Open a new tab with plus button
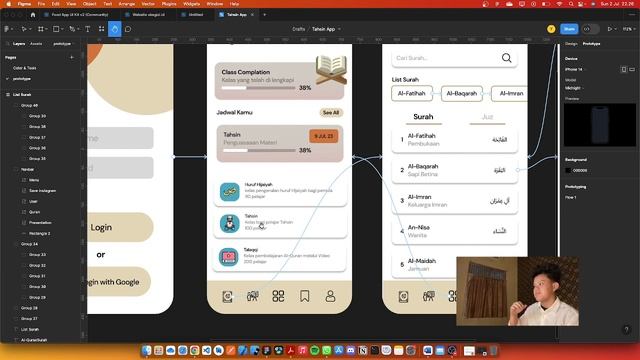Screen dimensions: 640x360 click(264, 15)
